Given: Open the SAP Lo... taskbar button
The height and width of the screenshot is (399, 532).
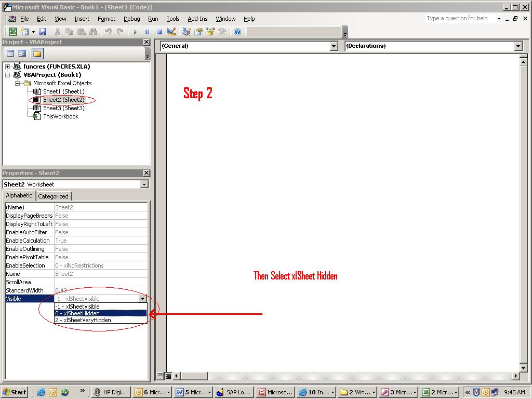Looking at the screenshot, I should click(234, 392).
